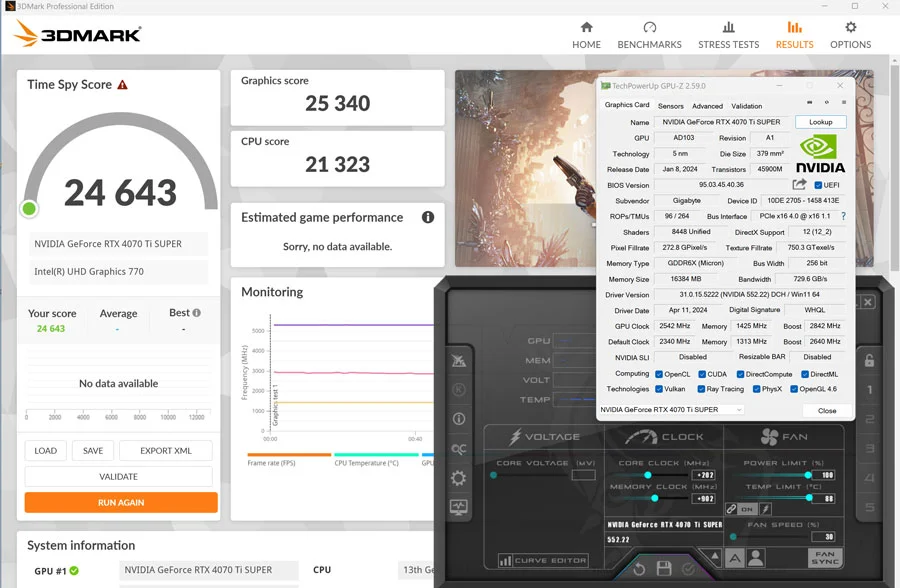
Task: Open the GPU selection dropdown in GPU-Z
Action: 672,409
